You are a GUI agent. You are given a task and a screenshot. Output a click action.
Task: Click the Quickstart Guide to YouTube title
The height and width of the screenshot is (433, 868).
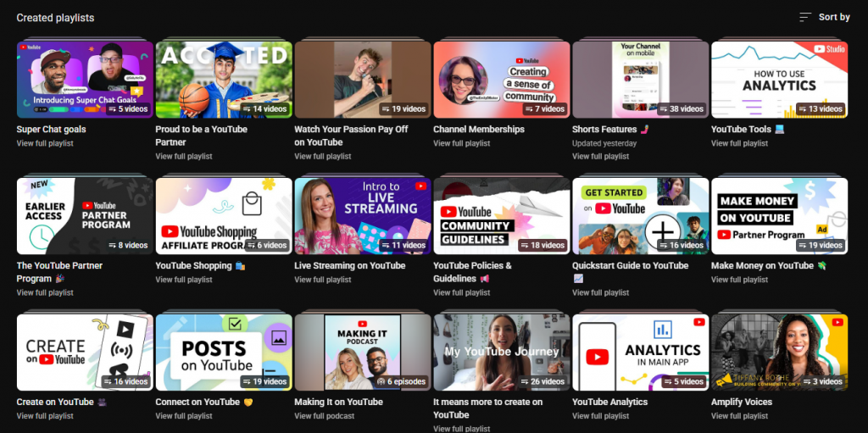(x=631, y=266)
